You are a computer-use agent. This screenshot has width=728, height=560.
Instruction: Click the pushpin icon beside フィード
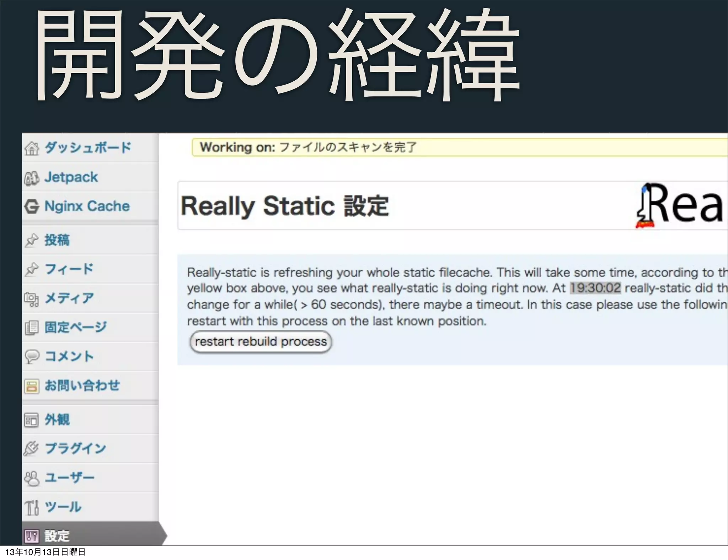(32, 269)
